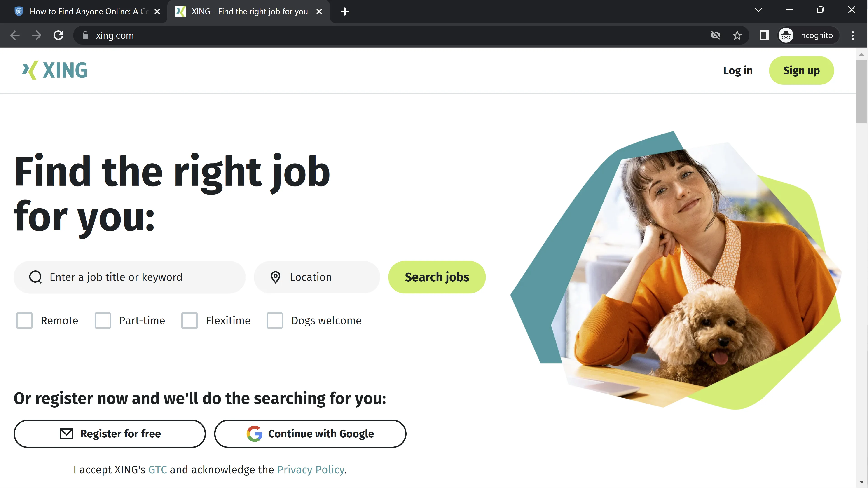The width and height of the screenshot is (868, 488).
Task: Open the browser side panel icon
Action: click(x=764, y=35)
